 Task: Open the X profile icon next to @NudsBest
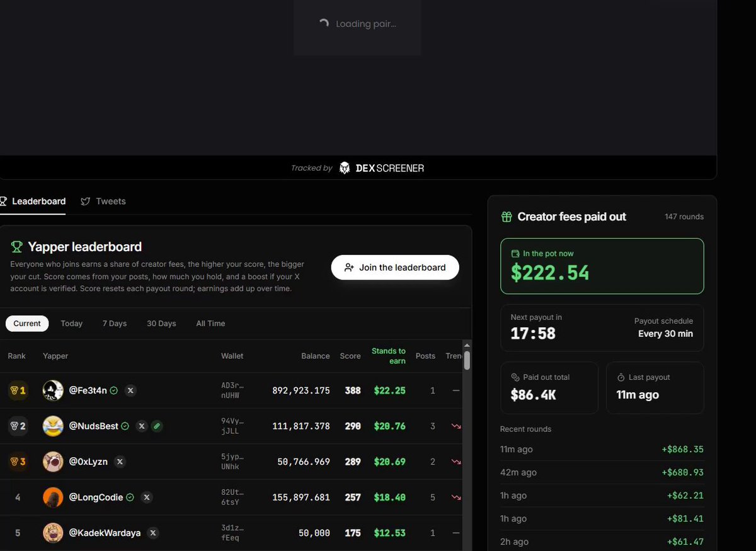[142, 426]
